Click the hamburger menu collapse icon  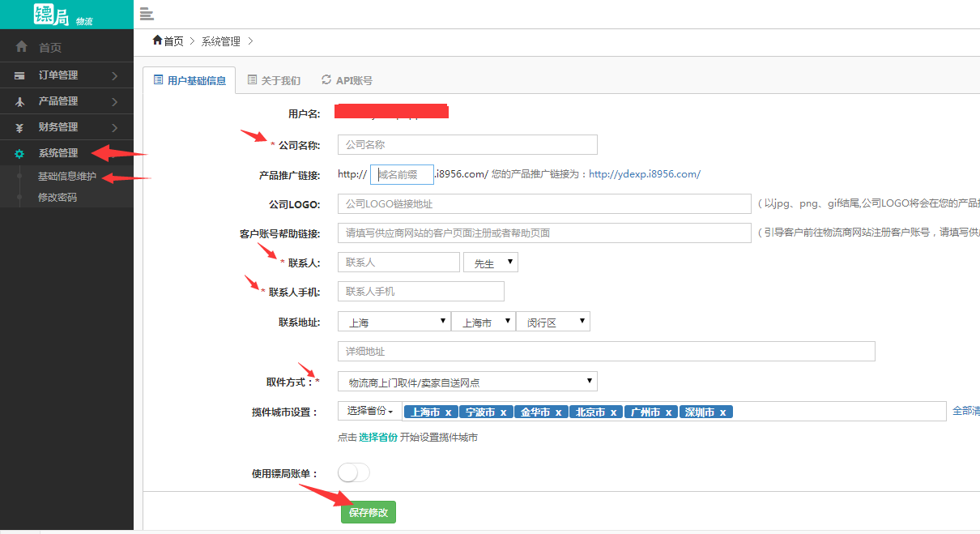tap(147, 13)
